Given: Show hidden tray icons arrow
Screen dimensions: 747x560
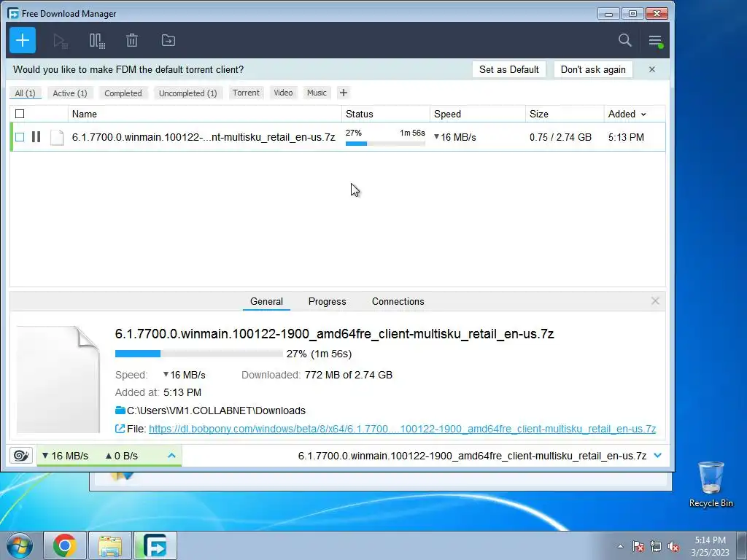Looking at the screenshot, I should 620,547.
